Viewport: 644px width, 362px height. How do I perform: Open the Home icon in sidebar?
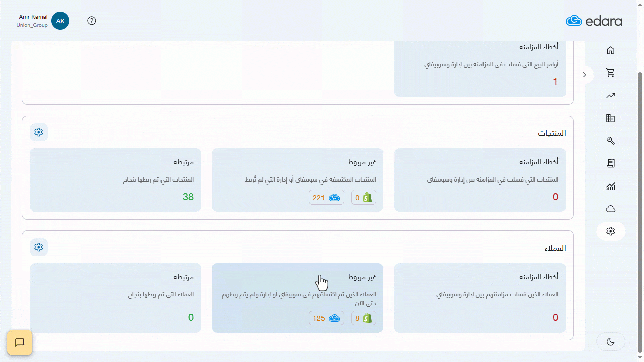611,50
